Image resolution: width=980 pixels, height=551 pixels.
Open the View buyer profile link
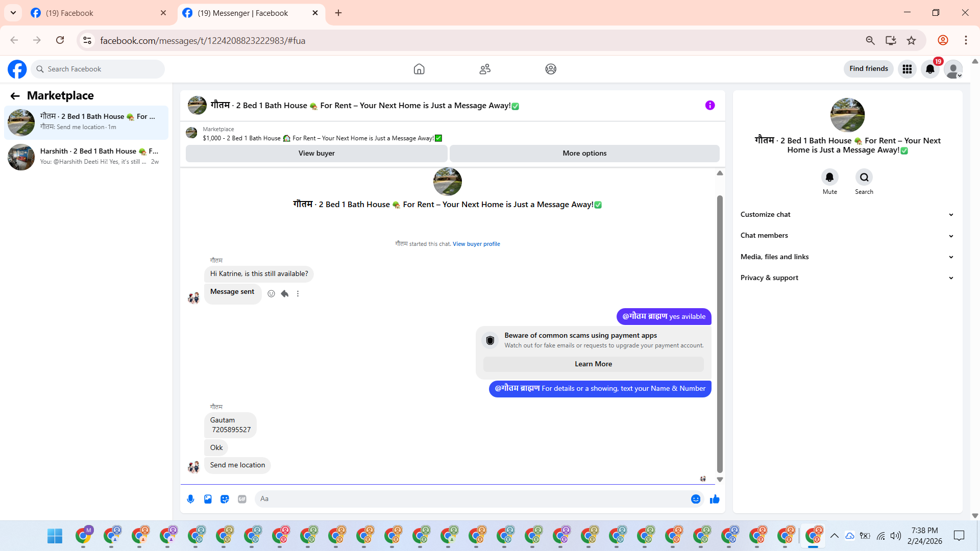click(476, 244)
